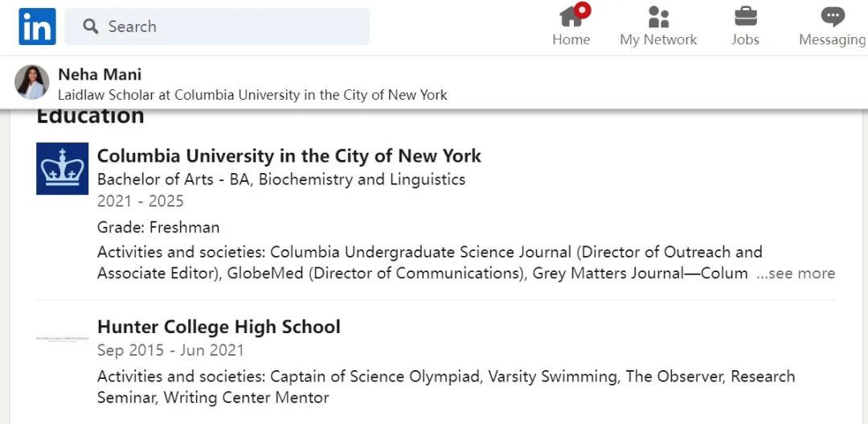Click the Hunter College High School logo
The height and width of the screenshot is (424, 868).
62,339
